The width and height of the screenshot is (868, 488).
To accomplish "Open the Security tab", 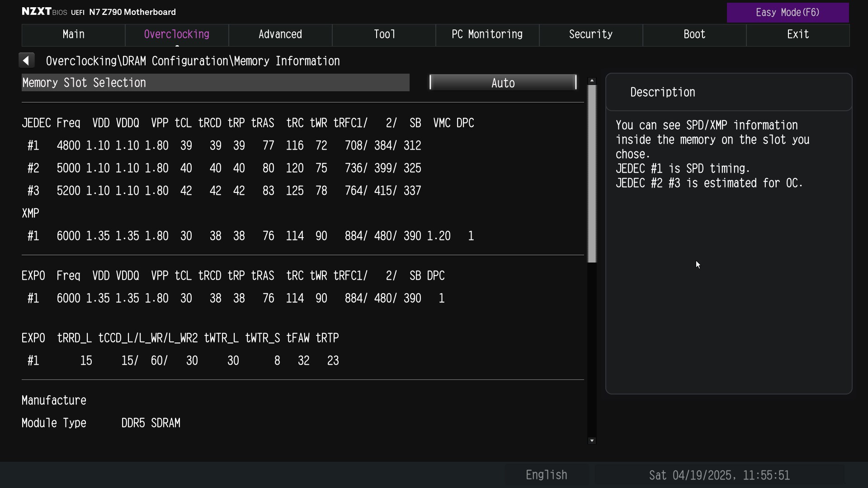I will (x=590, y=35).
